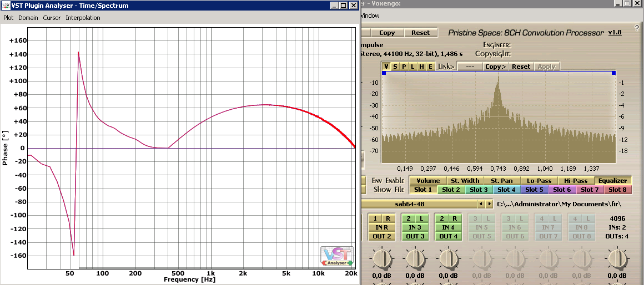This screenshot has height=285, width=644.
Task: Select Slot 7
Action: click(x=590, y=190)
